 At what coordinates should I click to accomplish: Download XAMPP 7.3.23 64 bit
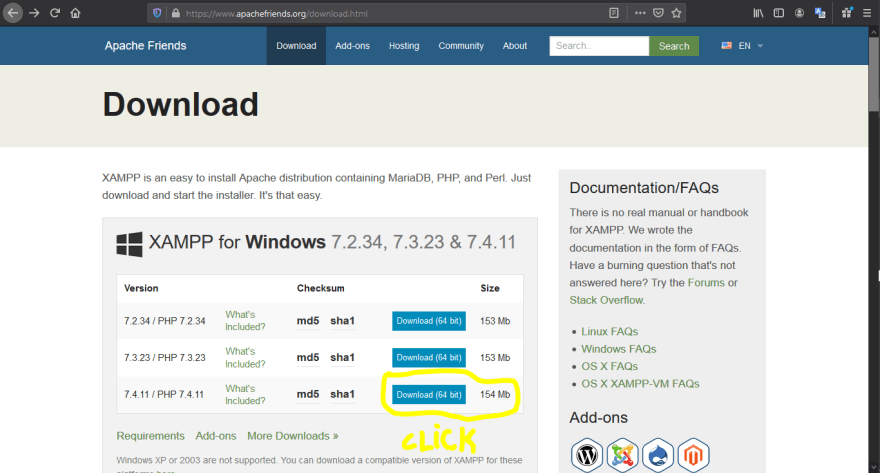coord(429,357)
